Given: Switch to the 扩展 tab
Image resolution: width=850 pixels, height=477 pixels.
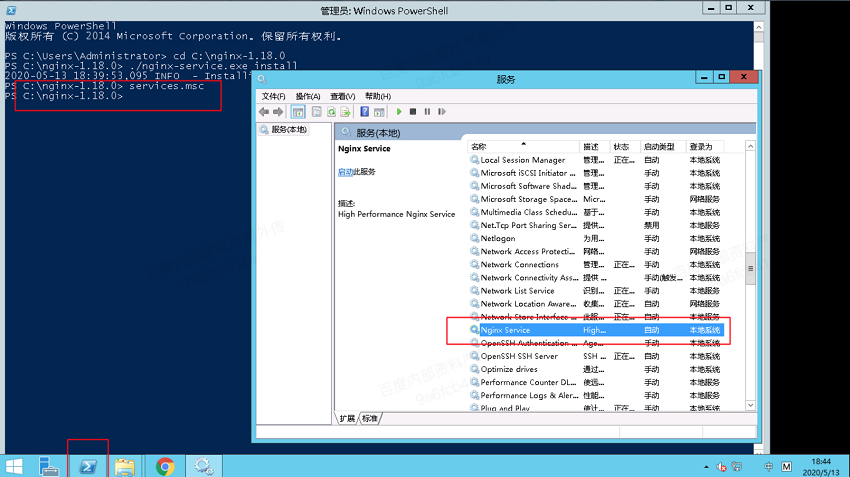Looking at the screenshot, I should [347, 418].
